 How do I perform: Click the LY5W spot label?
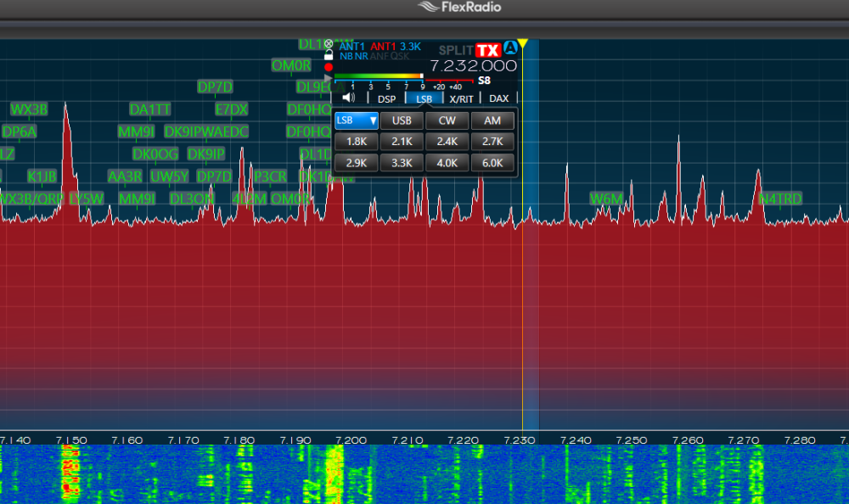click(87, 199)
